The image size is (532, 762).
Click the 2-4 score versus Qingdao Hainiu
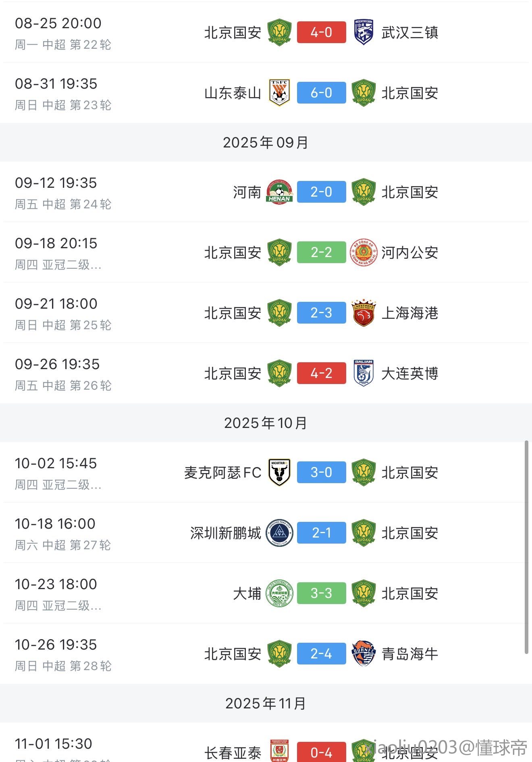coord(321,654)
